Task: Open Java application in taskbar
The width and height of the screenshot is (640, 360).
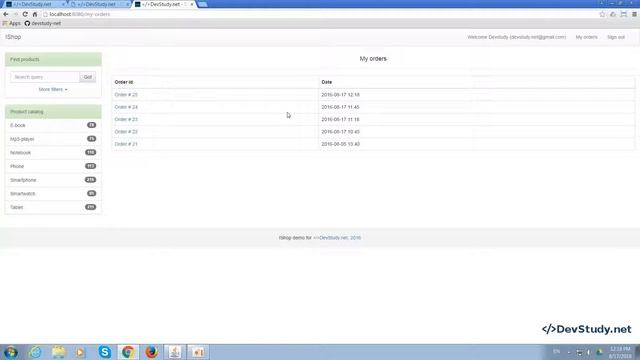Action: (x=175, y=352)
